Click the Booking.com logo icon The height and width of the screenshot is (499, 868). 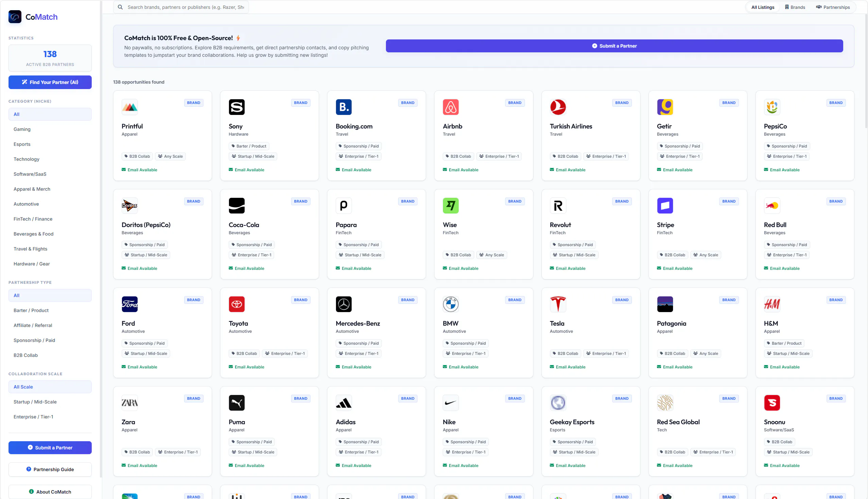point(343,107)
